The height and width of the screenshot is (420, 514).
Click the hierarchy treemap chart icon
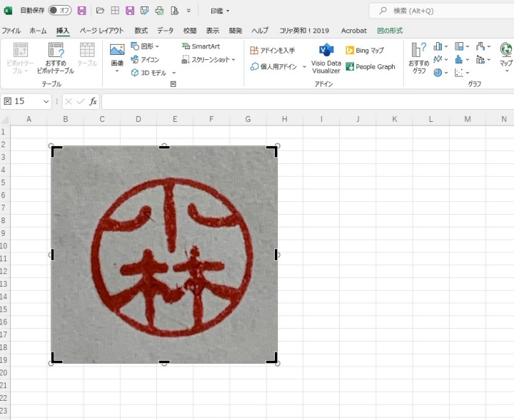459,46
